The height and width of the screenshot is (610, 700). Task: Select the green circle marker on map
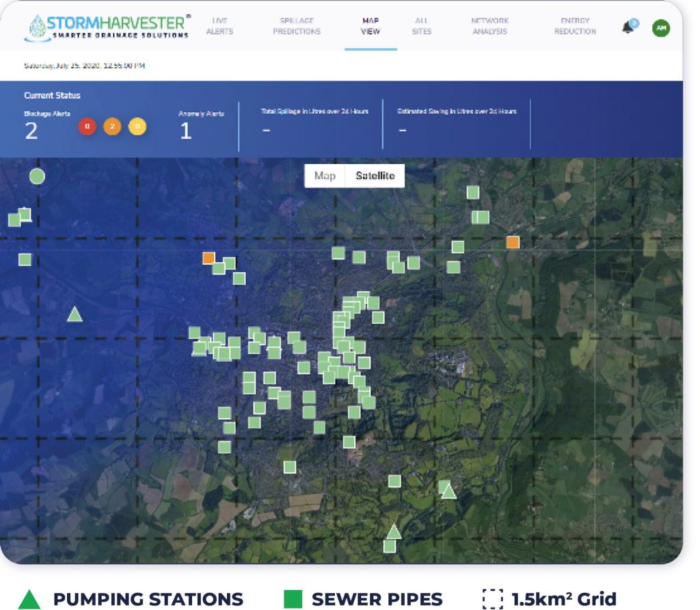coord(37,176)
